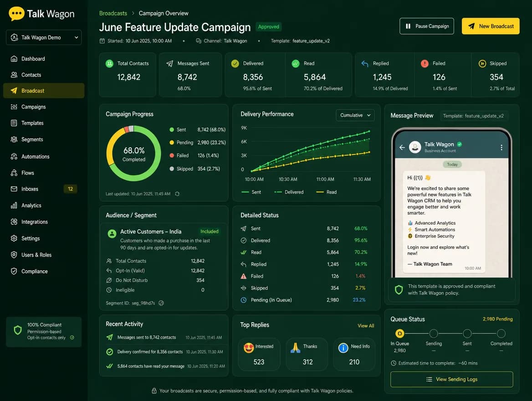Viewport: 532px width, 401px height.
Task: Copy the Segment ID seg_98hd7s icon
Action: tap(161, 303)
